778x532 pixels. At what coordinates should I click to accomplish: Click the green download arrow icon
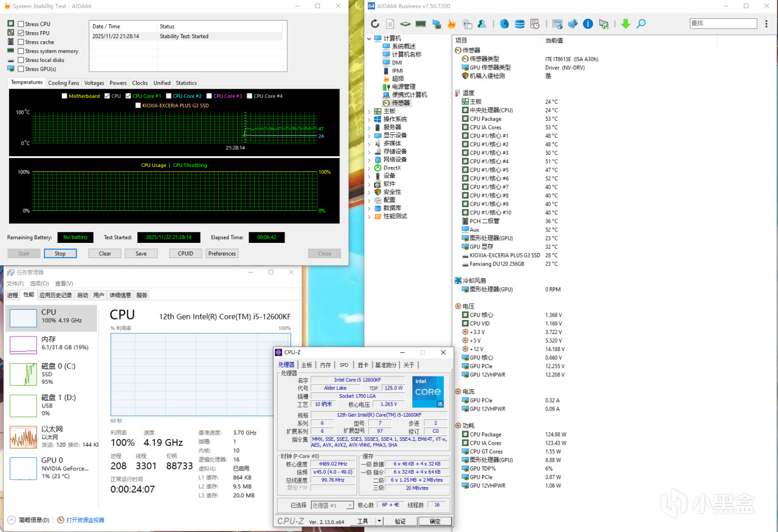pyautogui.click(x=625, y=24)
